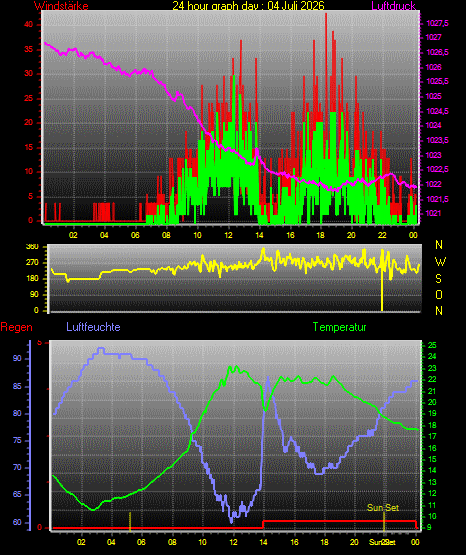The height and width of the screenshot is (555, 466).
Task: Select the Luftfeuchte legend label
Action: point(93,327)
